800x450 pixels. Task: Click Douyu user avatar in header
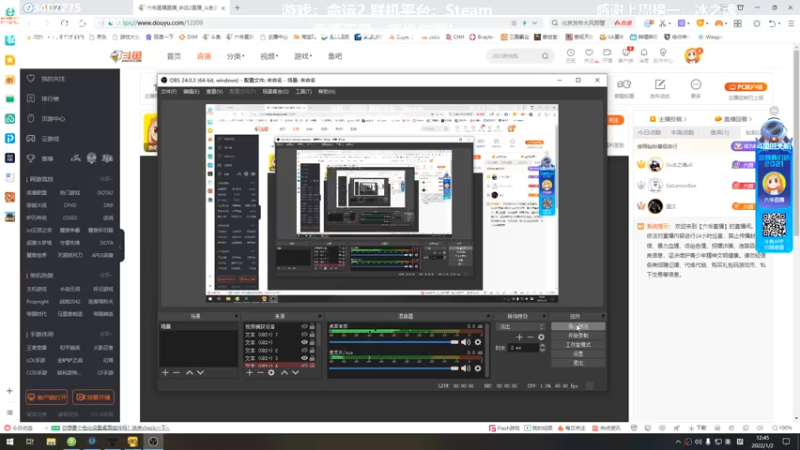tap(692, 56)
